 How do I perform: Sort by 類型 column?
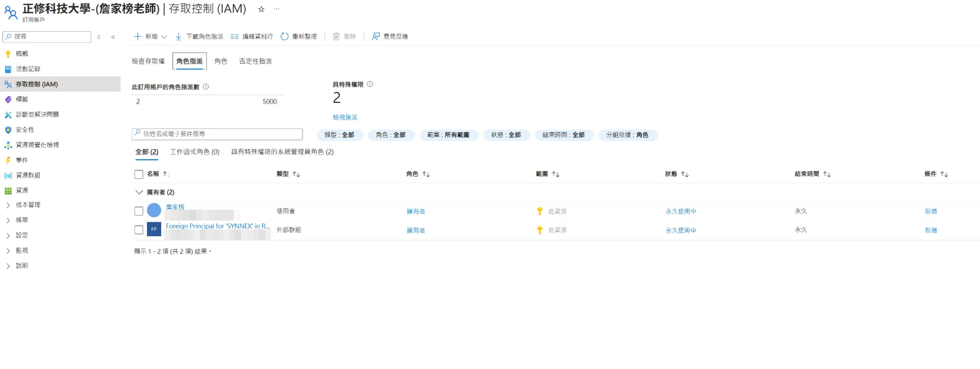pyautogui.click(x=288, y=174)
